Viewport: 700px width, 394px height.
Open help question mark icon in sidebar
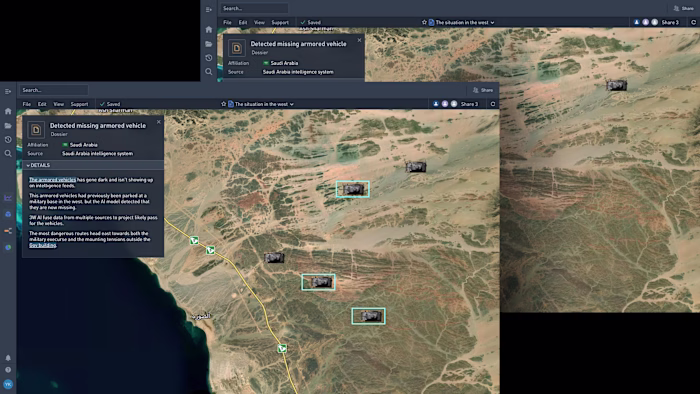8,370
